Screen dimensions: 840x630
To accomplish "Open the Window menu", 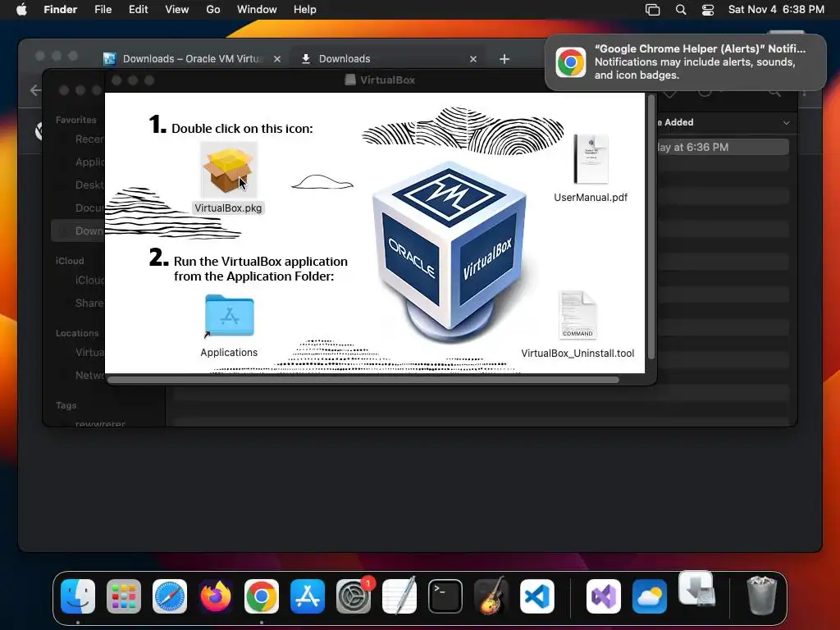I will coord(257,10).
